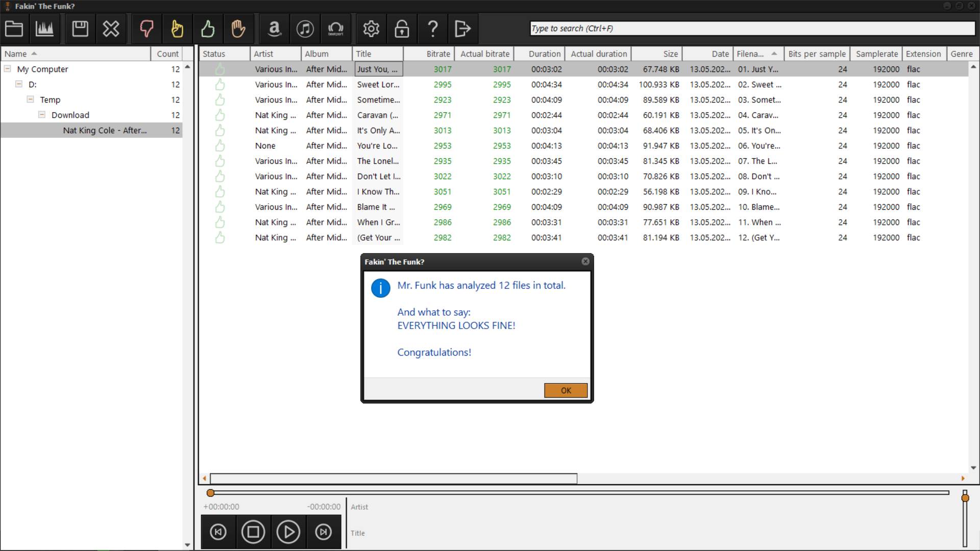This screenshot has width=980, height=551.
Task: Open the Beatport search icon
Action: tap(335, 29)
